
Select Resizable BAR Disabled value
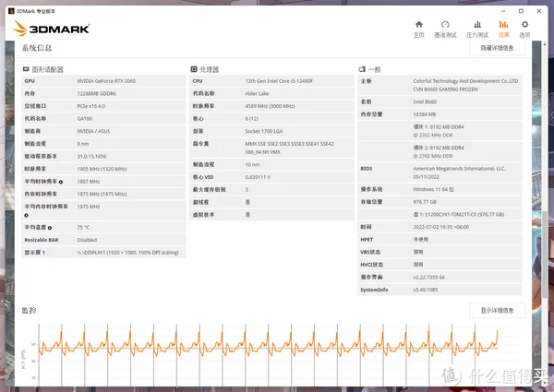[x=87, y=240]
